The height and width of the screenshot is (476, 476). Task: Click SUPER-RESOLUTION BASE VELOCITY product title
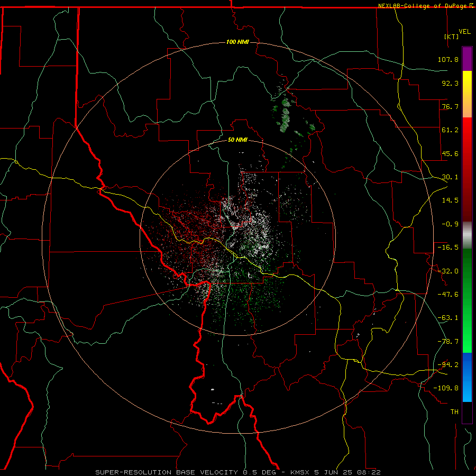[167, 472]
